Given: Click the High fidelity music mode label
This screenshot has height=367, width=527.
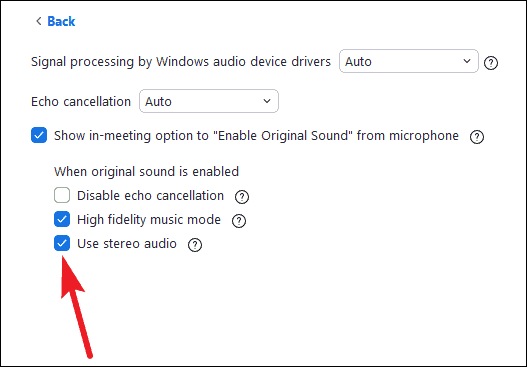Looking at the screenshot, I should click(x=149, y=219).
